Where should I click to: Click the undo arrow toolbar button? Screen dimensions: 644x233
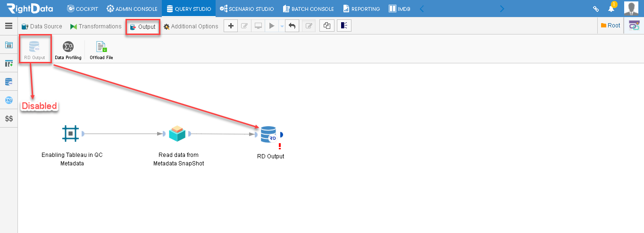click(x=292, y=26)
